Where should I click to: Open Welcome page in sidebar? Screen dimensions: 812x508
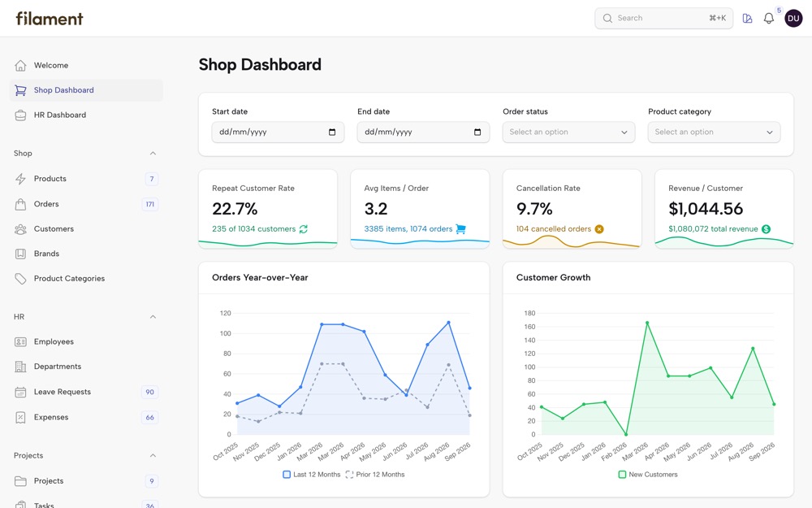click(86, 65)
